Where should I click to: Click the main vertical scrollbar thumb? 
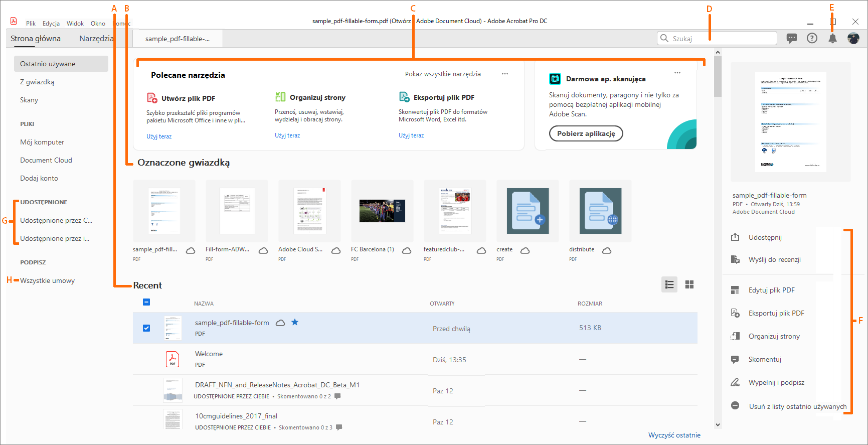[718, 77]
